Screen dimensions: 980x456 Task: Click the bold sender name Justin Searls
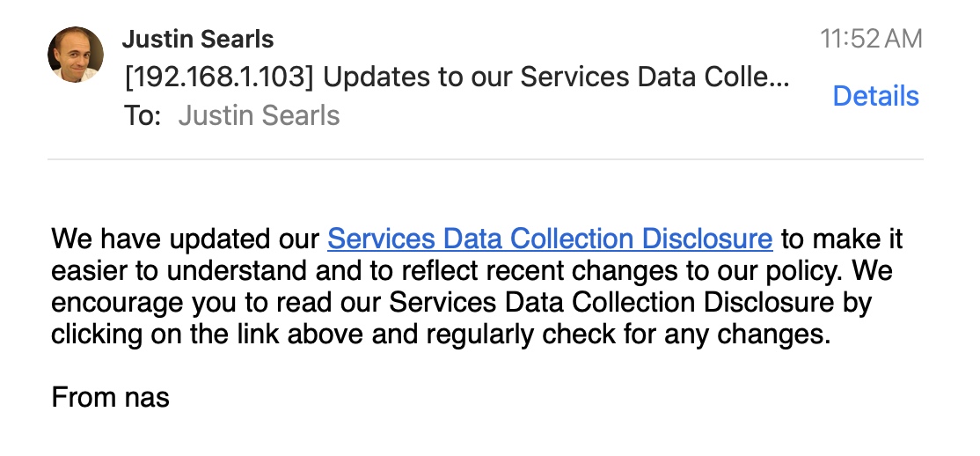coord(198,39)
